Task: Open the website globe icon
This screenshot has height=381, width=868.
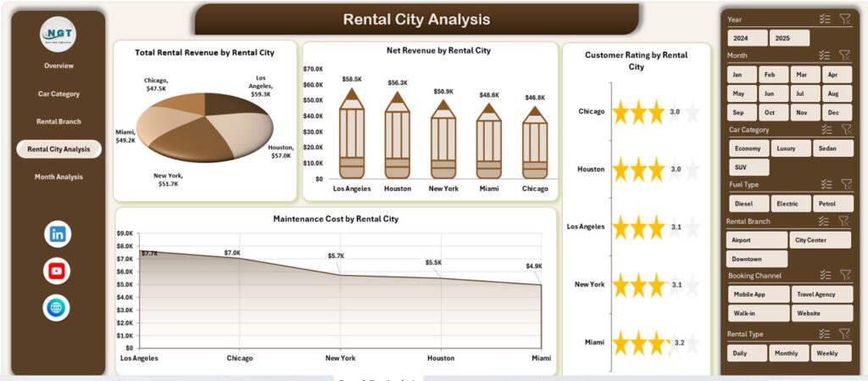Action: click(56, 308)
